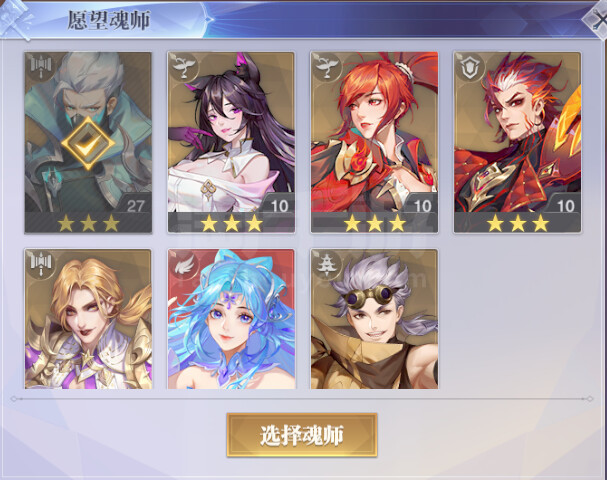Click the tree class icon on goggles hero card

click(327, 265)
